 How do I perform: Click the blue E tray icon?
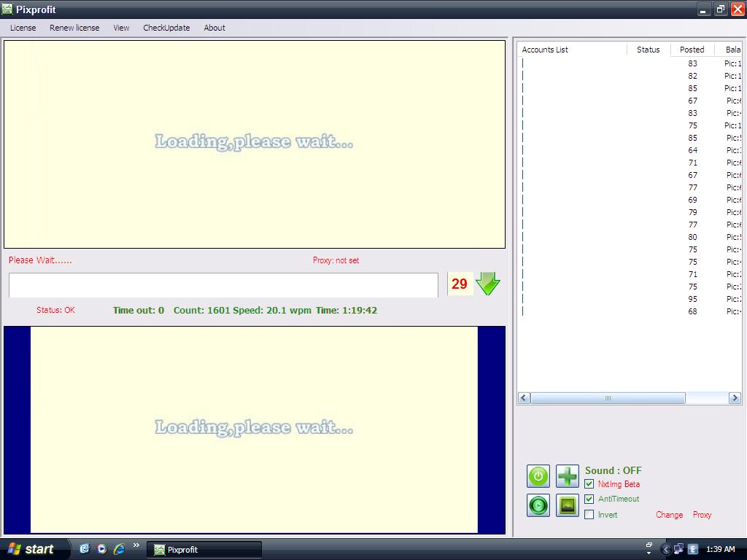coord(693,549)
